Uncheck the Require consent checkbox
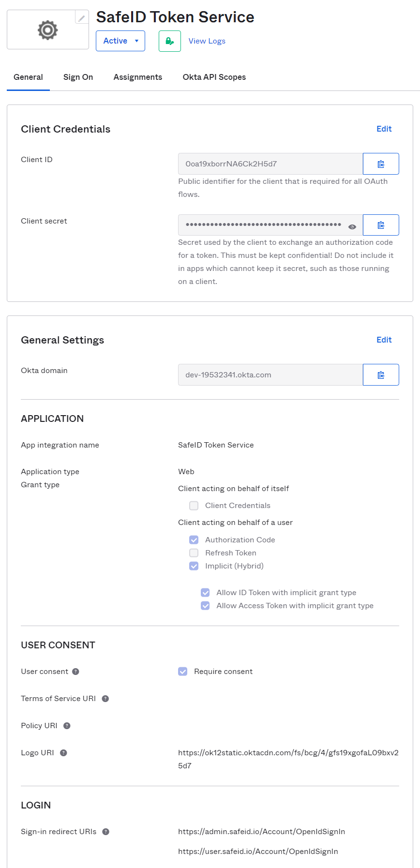The height and width of the screenshot is (868, 420). (183, 672)
